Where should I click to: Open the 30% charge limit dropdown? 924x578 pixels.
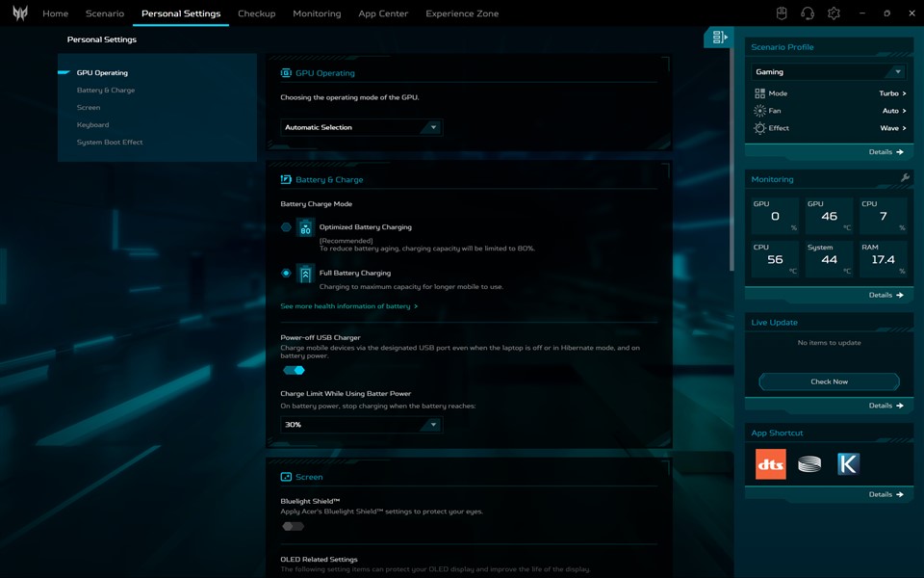coord(361,425)
